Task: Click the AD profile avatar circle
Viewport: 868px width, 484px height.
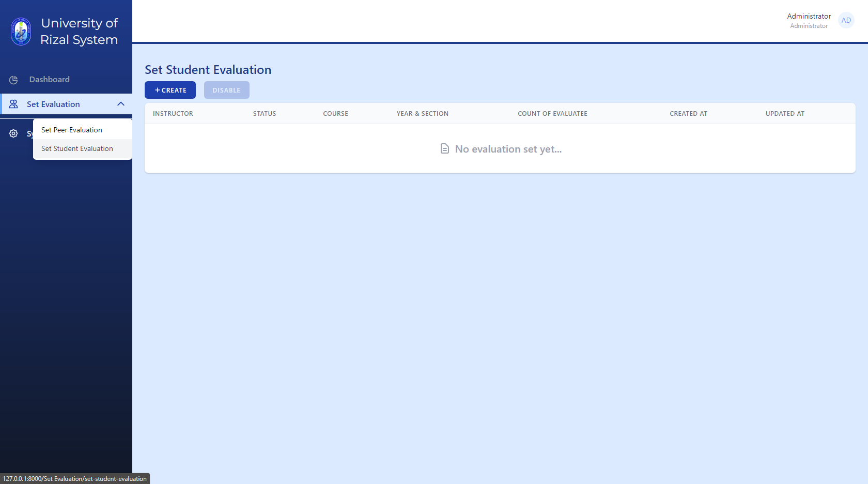Action: 846,20
